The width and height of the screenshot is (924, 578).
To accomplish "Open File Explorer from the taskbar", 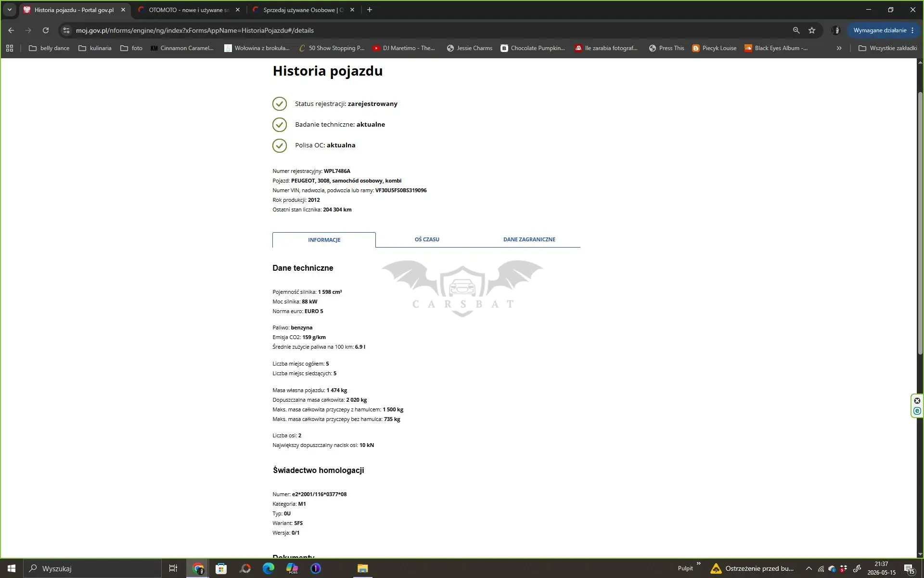I will (x=362, y=568).
